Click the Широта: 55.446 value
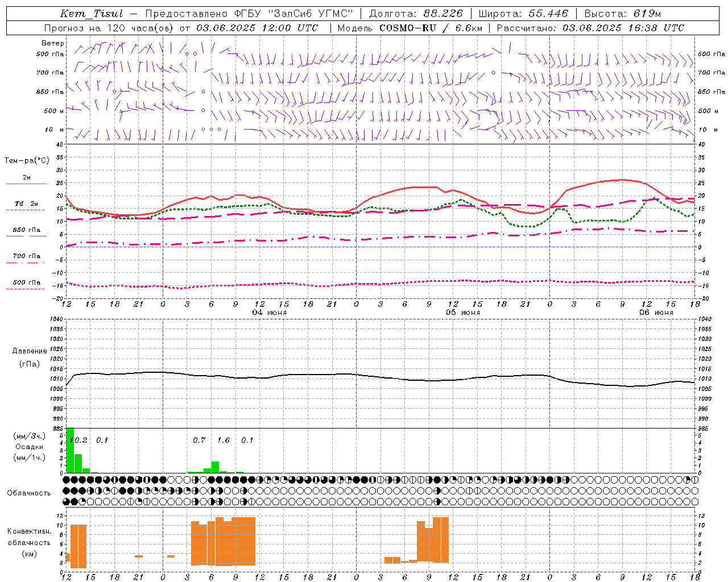This screenshot has height=582, width=728. click(524, 14)
